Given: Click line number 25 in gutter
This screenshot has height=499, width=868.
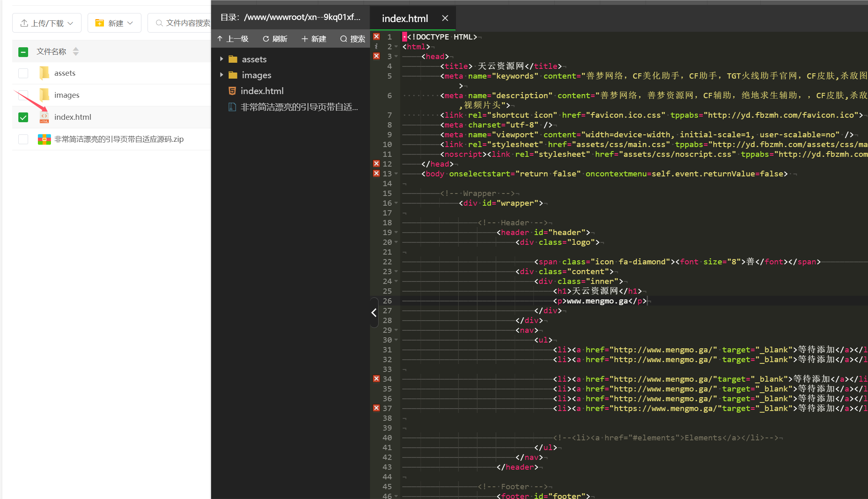Looking at the screenshot, I should 387,291.
